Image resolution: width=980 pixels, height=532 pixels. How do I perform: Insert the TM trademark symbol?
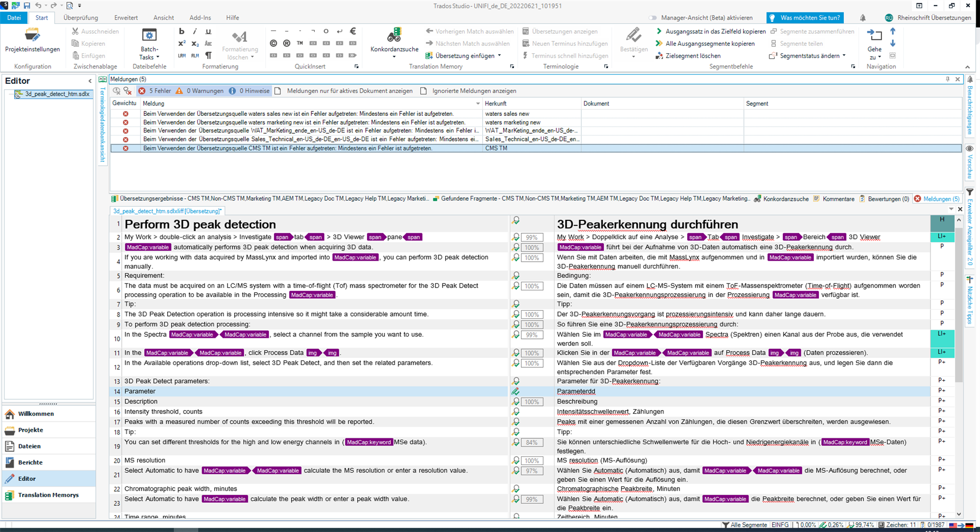tap(299, 43)
